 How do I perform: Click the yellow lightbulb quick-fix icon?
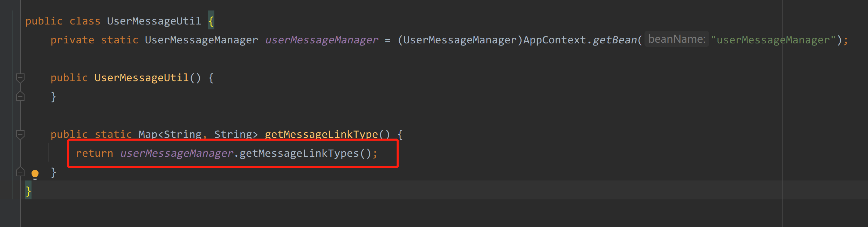[35, 174]
